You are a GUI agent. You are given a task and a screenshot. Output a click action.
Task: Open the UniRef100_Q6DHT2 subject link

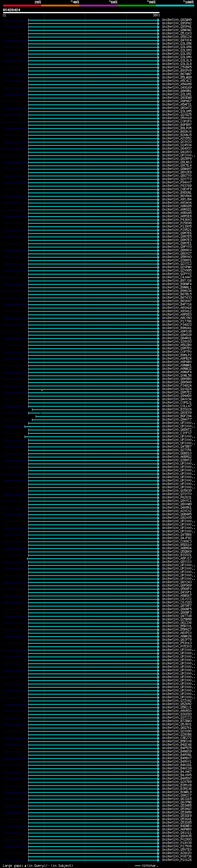177,430
